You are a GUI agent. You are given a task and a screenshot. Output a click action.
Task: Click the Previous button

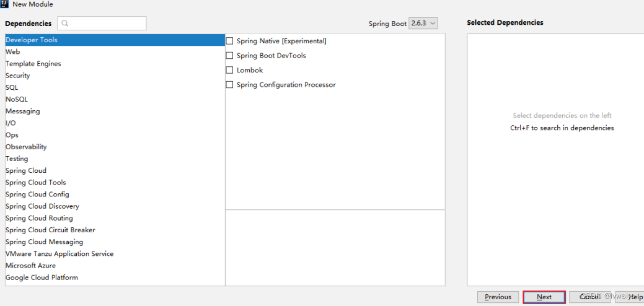[x=498, y=297]
